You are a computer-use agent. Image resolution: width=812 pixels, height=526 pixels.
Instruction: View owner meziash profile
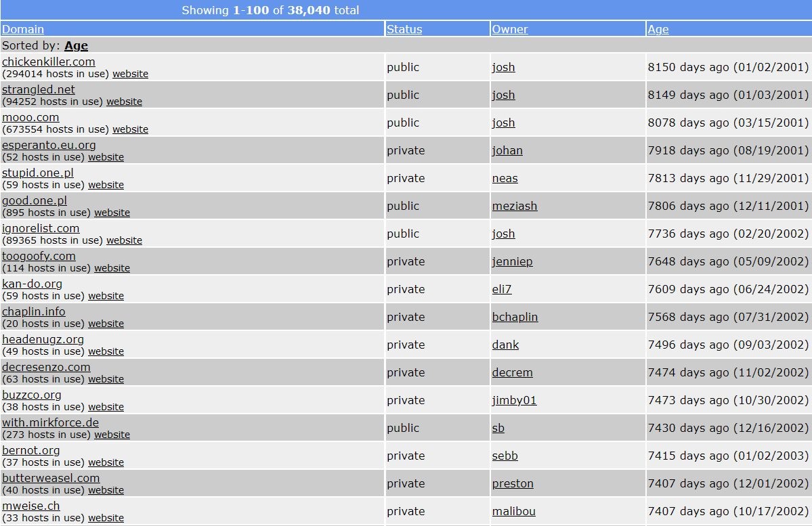point(514,206)
